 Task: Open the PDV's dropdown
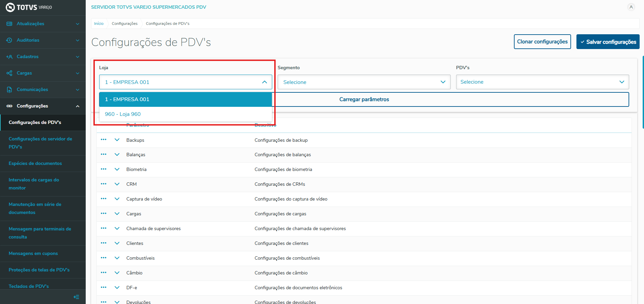(542, 82)
